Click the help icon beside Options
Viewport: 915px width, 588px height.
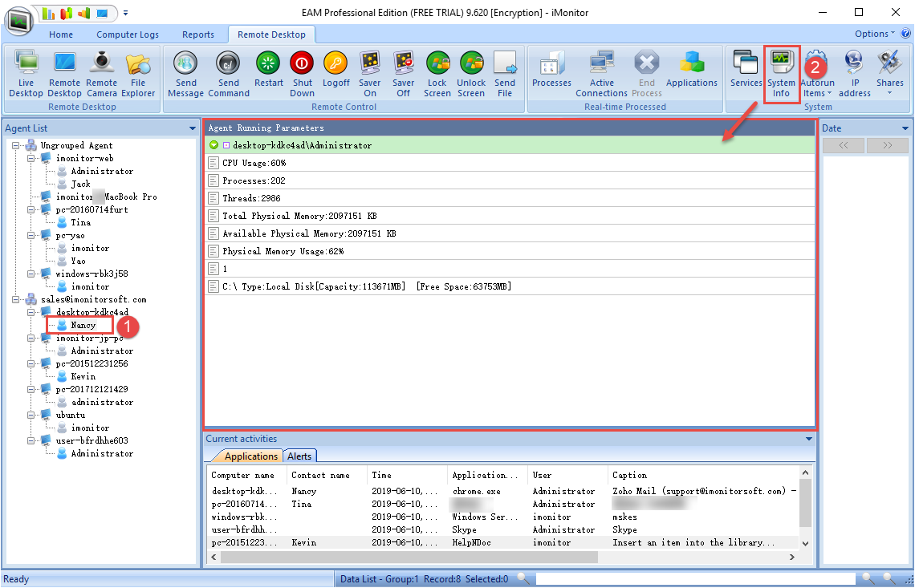coord(905,34)
